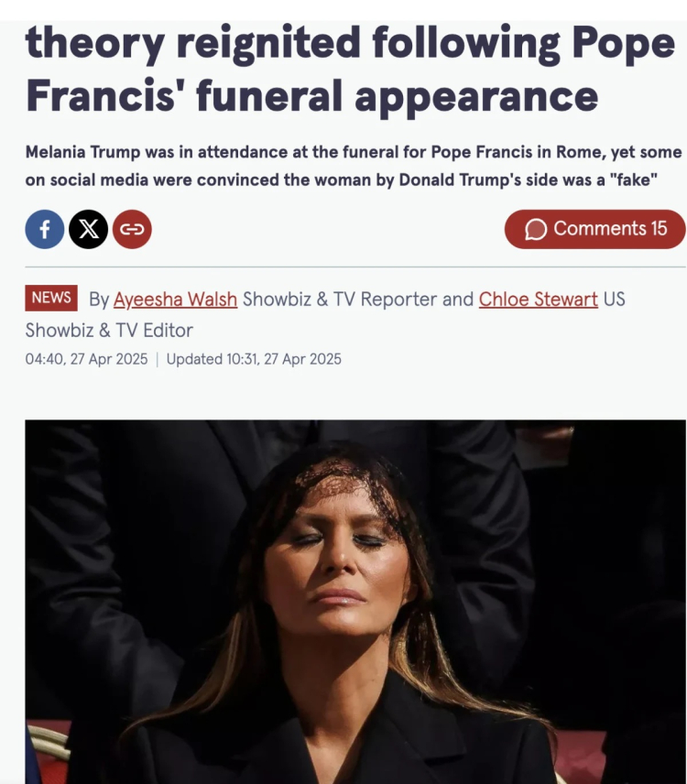Open the Comments 15 button
Screen dimensions: 687x784
594,229
